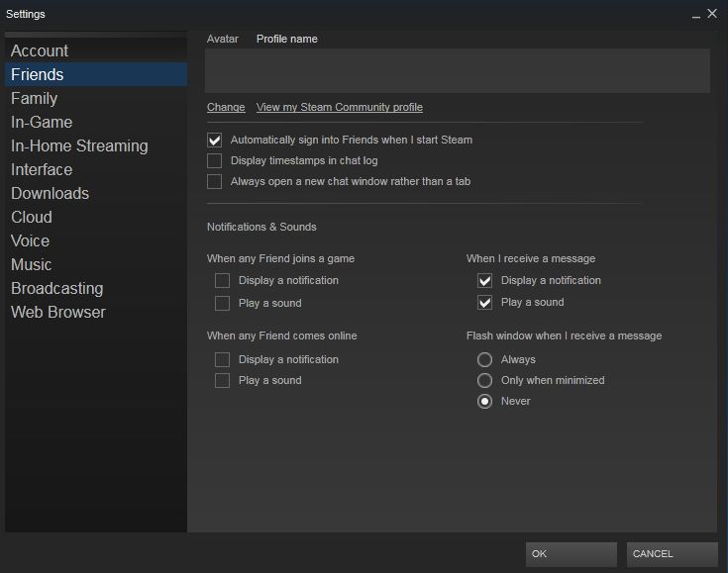Open the Downloads settings category
Screen dimensions: 728x573
(x=50, y=193)
